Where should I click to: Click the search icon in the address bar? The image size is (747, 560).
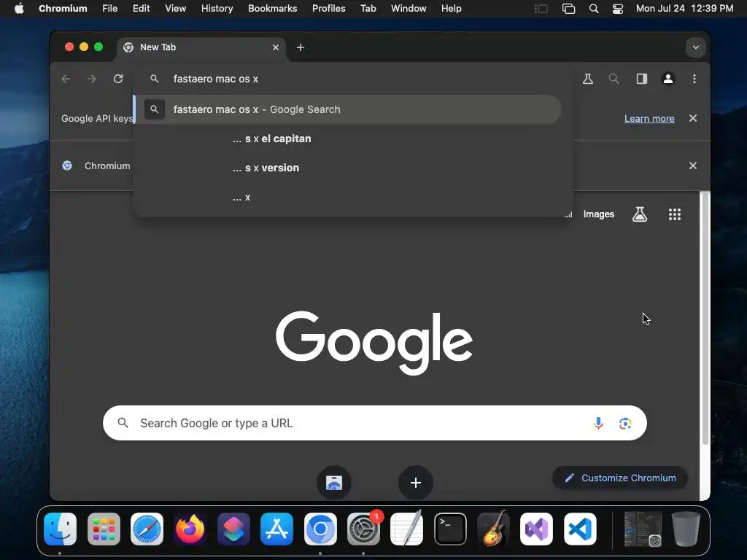tap(155, 79)
